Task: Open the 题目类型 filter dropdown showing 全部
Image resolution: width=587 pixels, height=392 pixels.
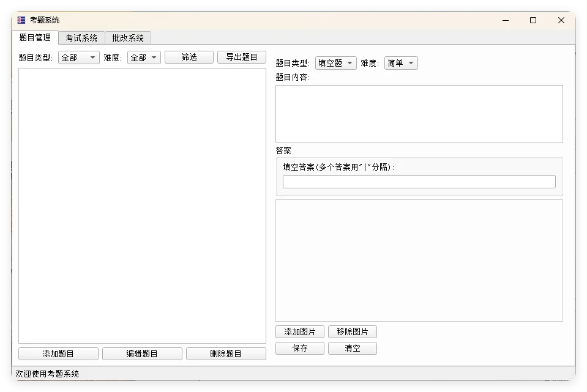Action: click(x=78, y=57)
